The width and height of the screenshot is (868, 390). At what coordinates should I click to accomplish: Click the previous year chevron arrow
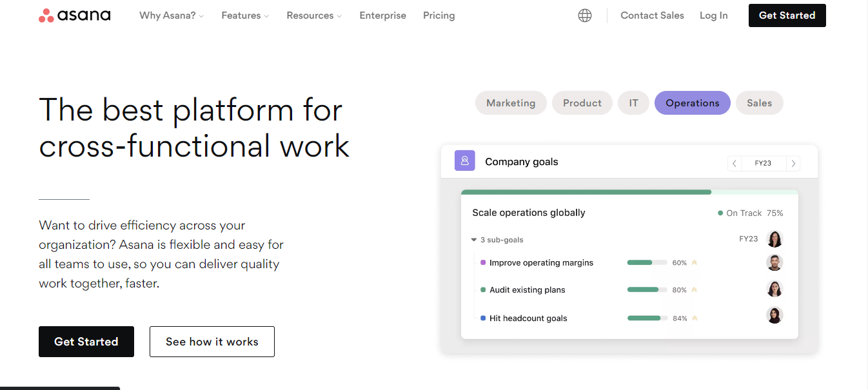click(x=735, y=163)
